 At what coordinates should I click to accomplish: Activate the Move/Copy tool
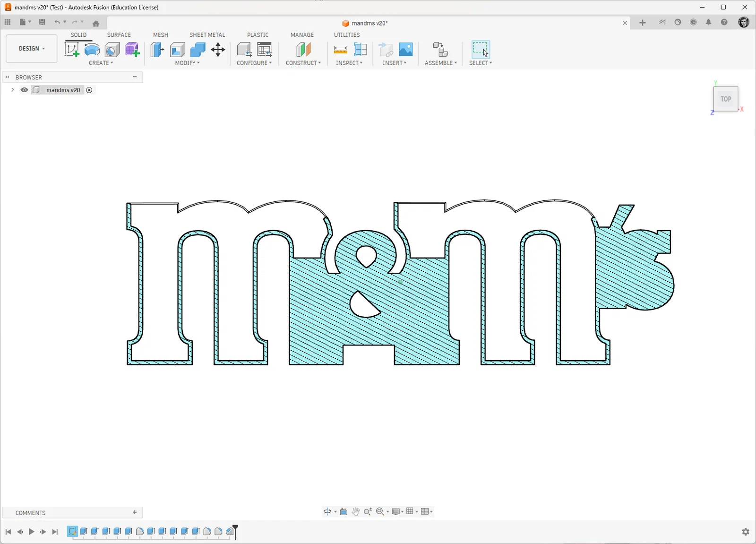pyautogui.click(x=218, y=49)
